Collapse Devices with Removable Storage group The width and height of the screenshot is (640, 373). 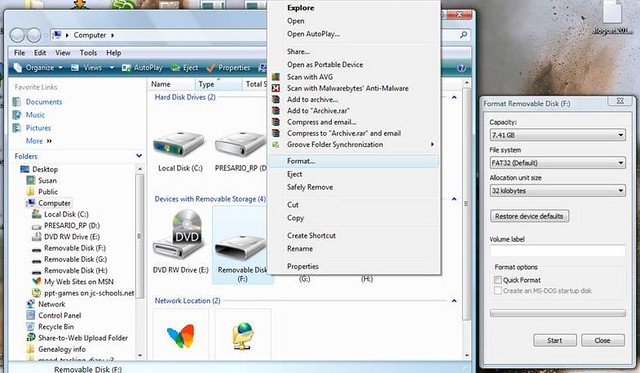click(x=454, y=199)
